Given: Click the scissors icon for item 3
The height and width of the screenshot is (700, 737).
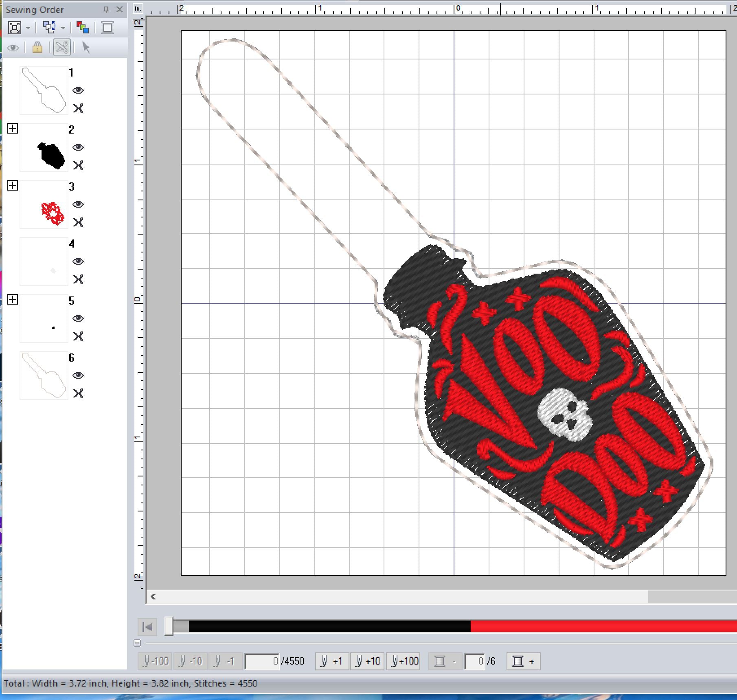Looking at the screenshot, I should [x=78, y=222].
